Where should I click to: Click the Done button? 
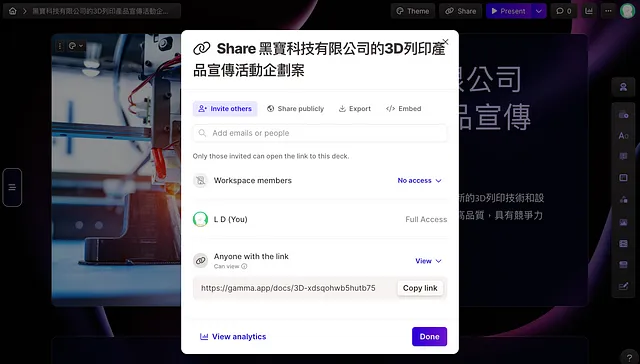pos(429,337)
